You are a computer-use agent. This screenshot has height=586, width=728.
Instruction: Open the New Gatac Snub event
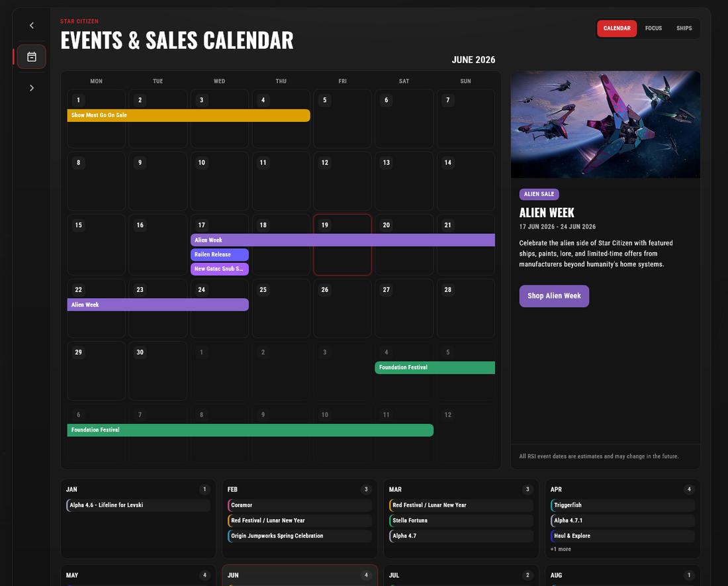click(220, 269)
